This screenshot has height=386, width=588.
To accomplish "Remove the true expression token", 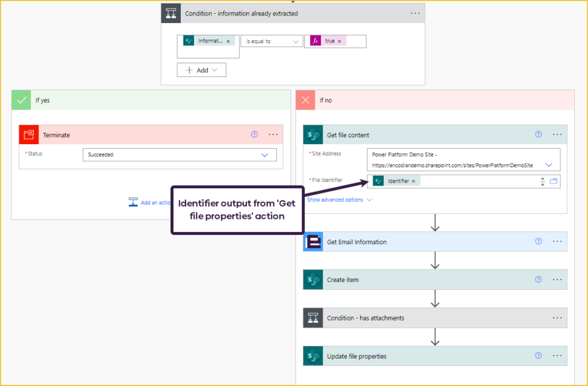I will (339, 41).
